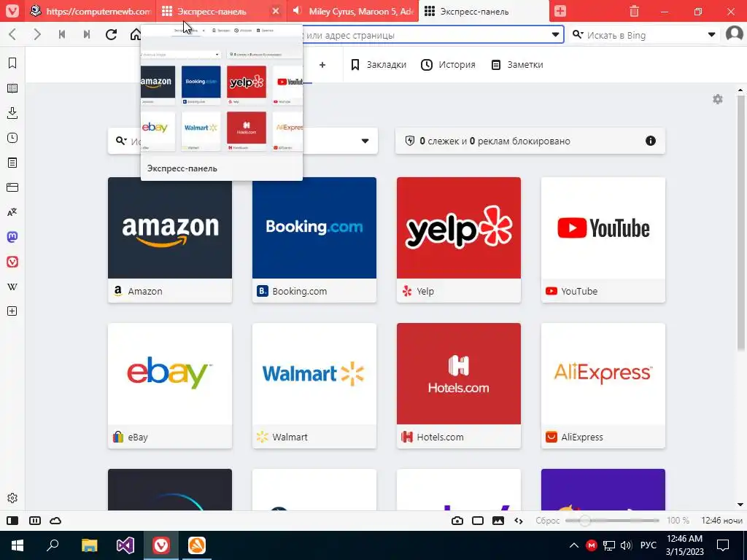Screen dimensions: 747x560
Task: Open the Downloads panel
Action: coord(12,113)
